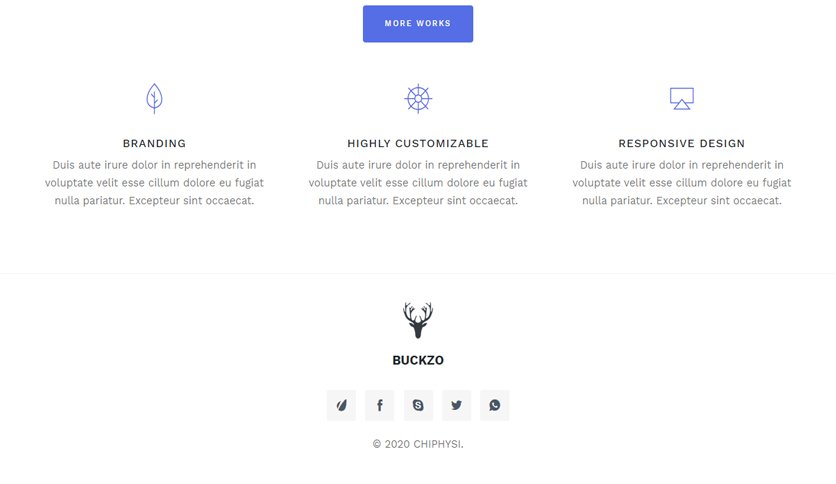This screenshot has width=836, height=484.
Task: Click the paragraph text under Highly Customizable
Action: click(x=418, y=183)
